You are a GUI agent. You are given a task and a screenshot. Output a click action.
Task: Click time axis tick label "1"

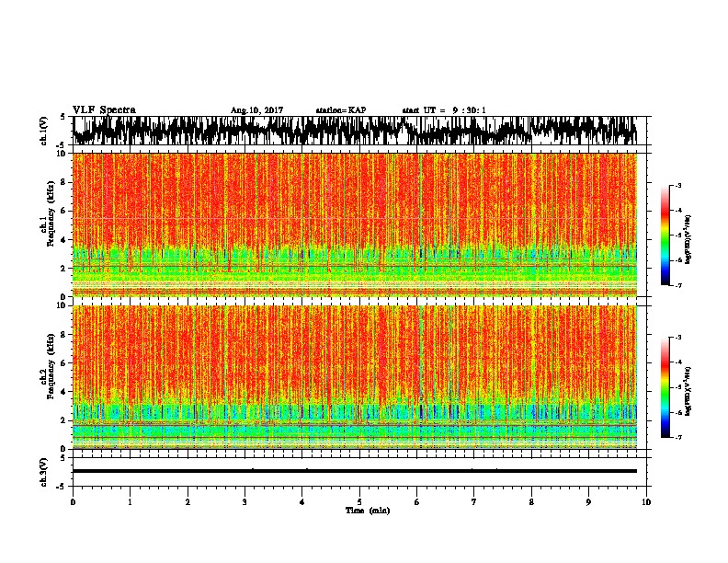coord(131,502)
